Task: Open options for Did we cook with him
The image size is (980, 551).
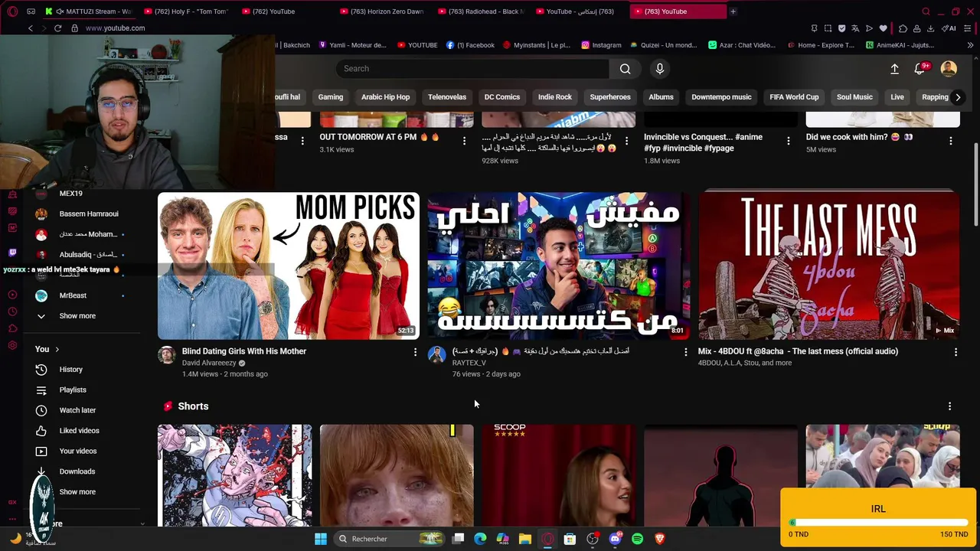Action: 950,141
